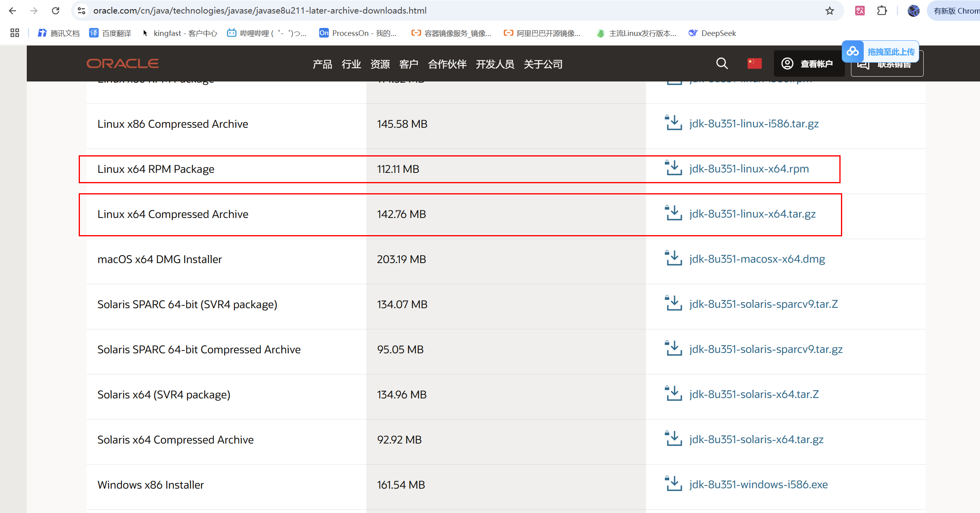Screen dimensions: 980x513
Task: Open the 腾讯文档 bookmark
Action: point(59,33)
